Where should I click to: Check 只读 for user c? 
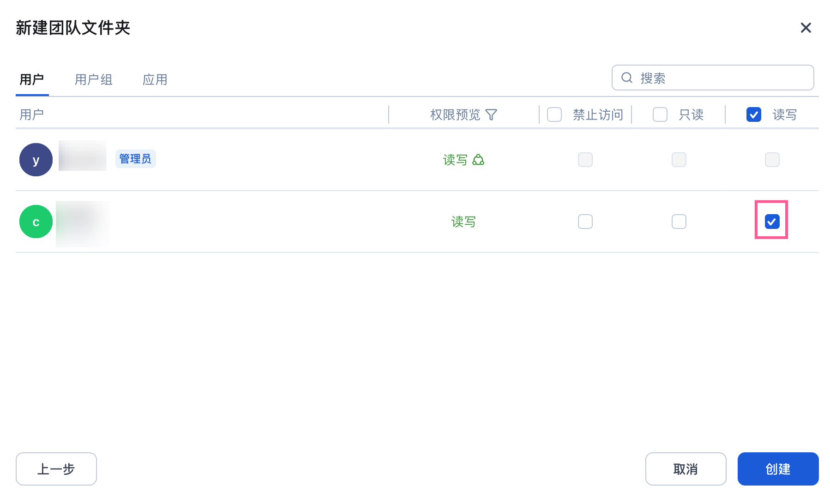pos(679,222)
